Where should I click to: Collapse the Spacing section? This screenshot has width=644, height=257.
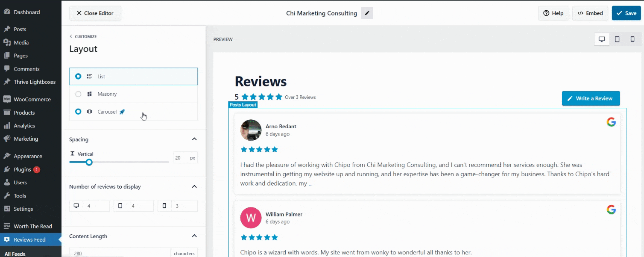point(194,139)
